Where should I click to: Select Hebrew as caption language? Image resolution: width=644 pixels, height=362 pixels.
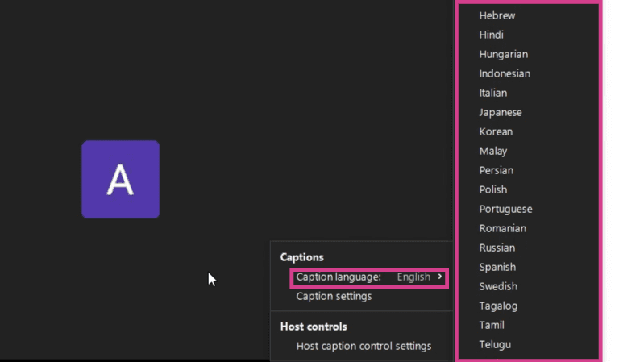(x=497, y=15)
